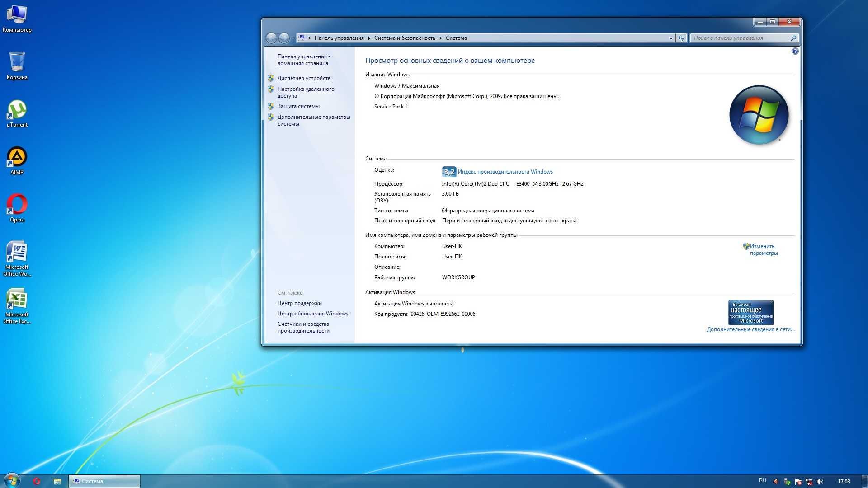Click the WORKGROUP value

click(x=458, y=277)
